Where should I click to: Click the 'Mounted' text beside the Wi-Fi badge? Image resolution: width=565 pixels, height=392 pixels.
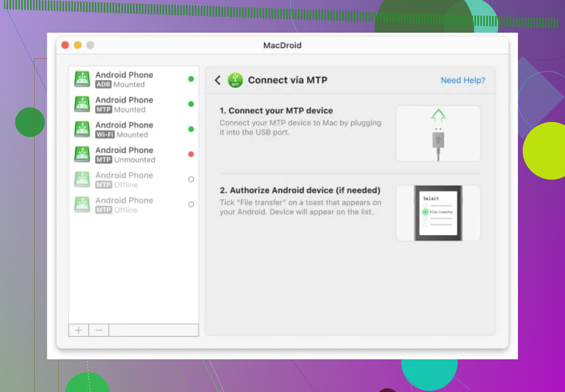(x=132, y=135)
